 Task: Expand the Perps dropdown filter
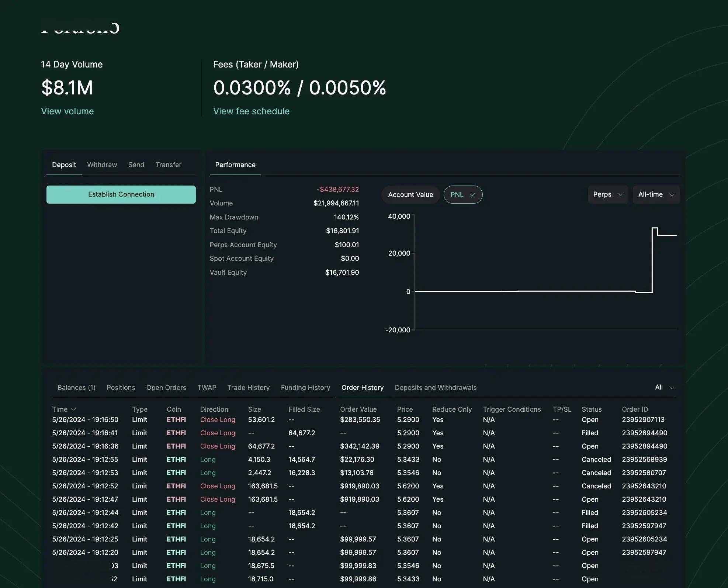tap(606, 194)
